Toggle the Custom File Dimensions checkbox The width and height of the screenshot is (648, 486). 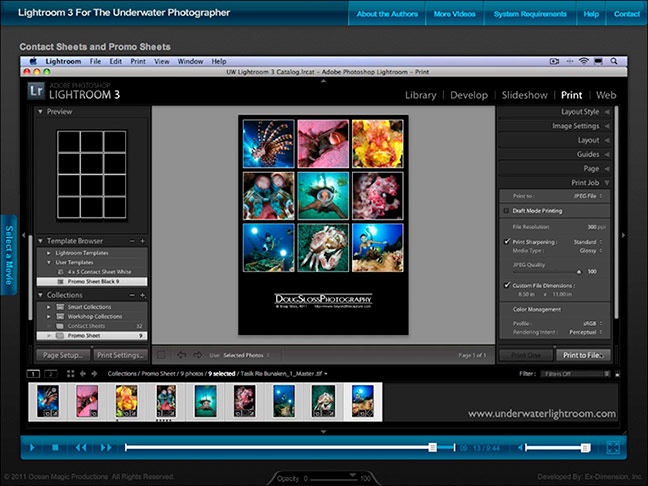coord(507,285)
